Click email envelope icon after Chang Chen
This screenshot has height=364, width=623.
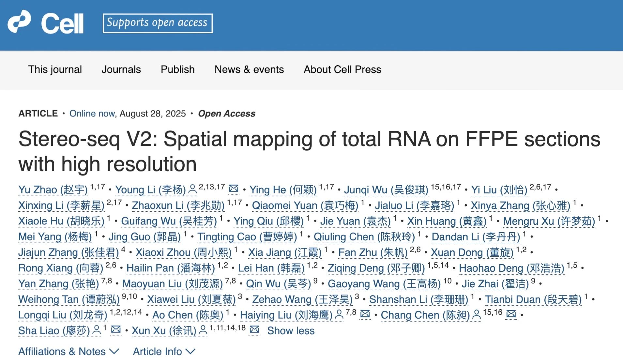(511, 314)
